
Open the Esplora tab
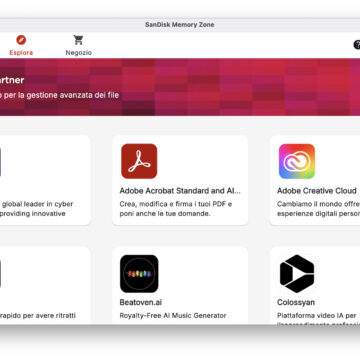(21, 46)
